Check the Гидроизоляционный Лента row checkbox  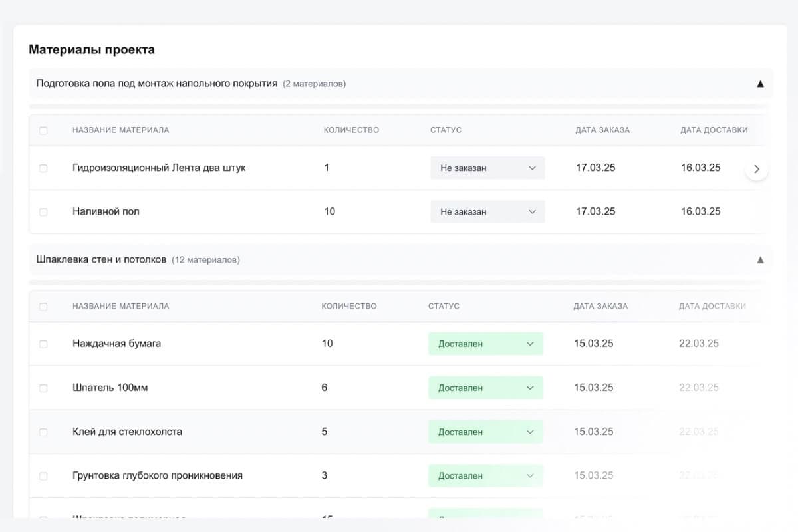click(x=43, y=168)
